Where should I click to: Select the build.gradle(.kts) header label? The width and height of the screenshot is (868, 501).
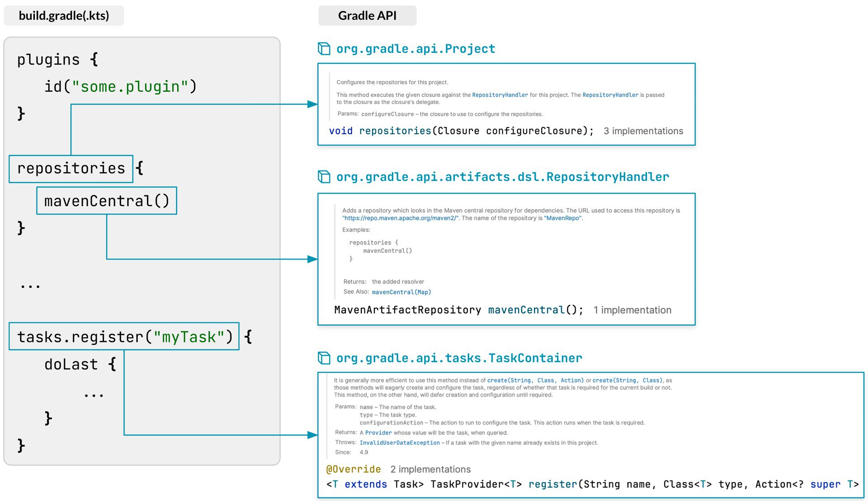click(x=64, y=15)
